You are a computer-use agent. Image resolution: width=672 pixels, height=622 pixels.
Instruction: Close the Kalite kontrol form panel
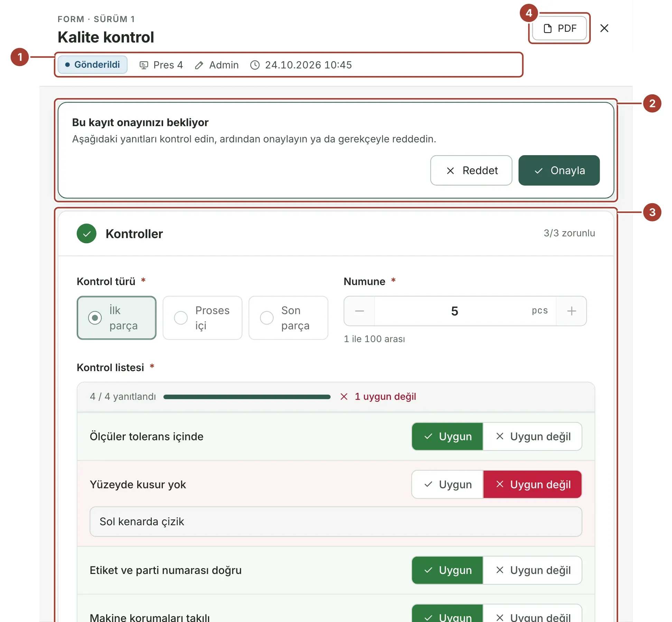tap(604, 28)
